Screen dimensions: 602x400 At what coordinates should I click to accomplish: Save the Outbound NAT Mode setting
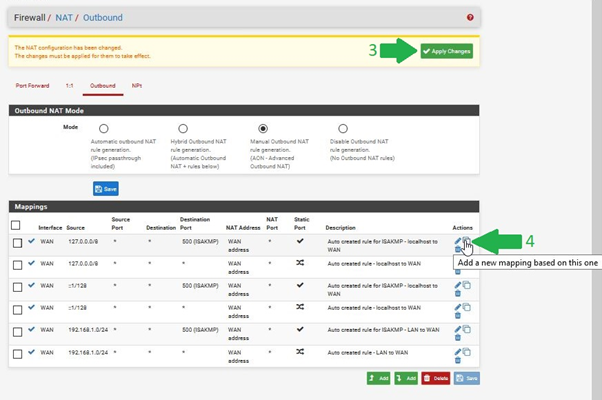pos(106,188)
